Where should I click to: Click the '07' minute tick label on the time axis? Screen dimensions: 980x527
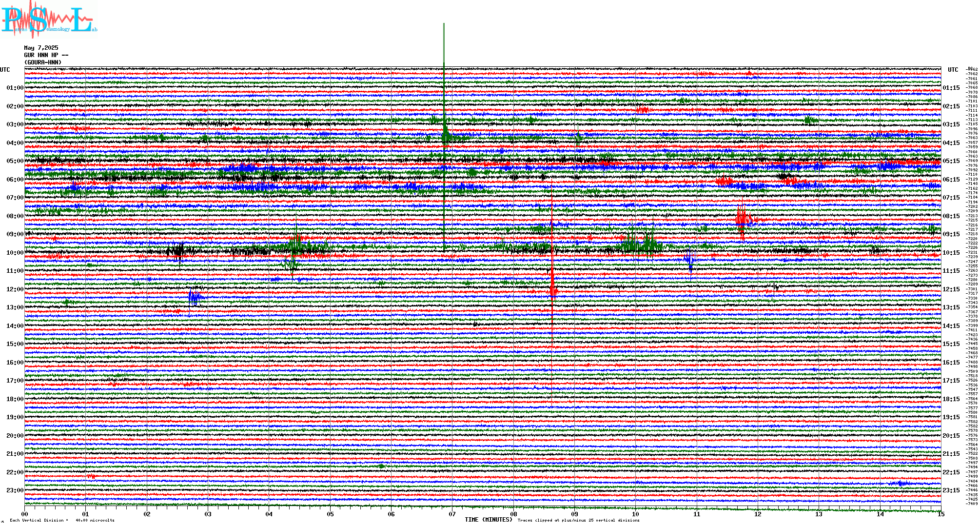452,514
